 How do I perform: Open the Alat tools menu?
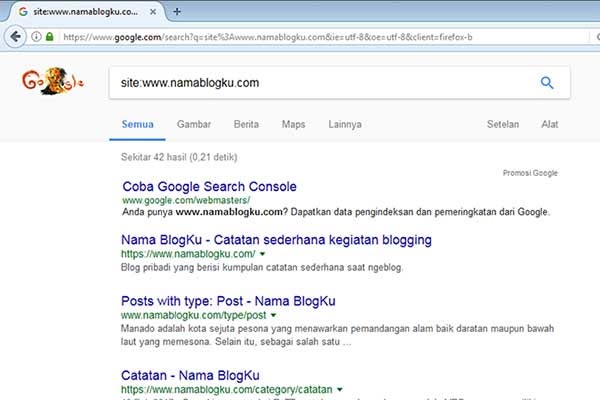point(549,124)
